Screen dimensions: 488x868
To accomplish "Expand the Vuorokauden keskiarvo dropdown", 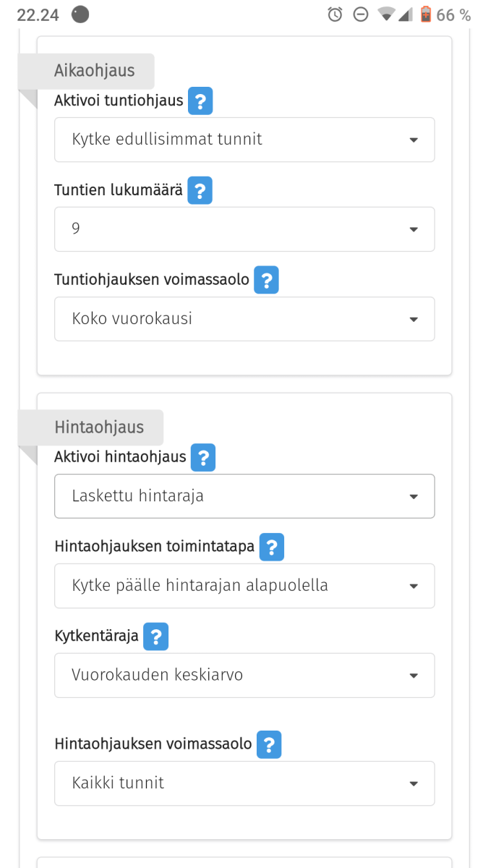I will [x=244, y=676].
